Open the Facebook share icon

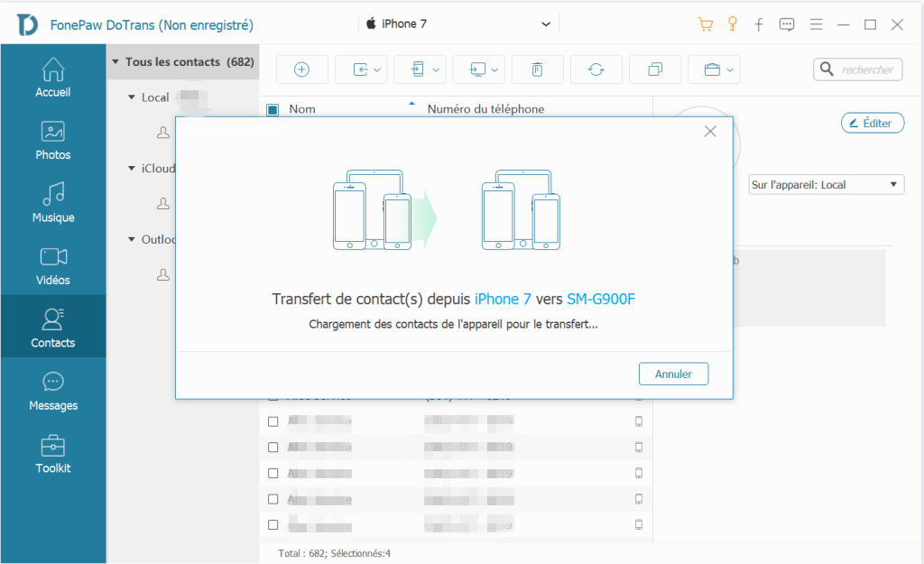(759, 24)
